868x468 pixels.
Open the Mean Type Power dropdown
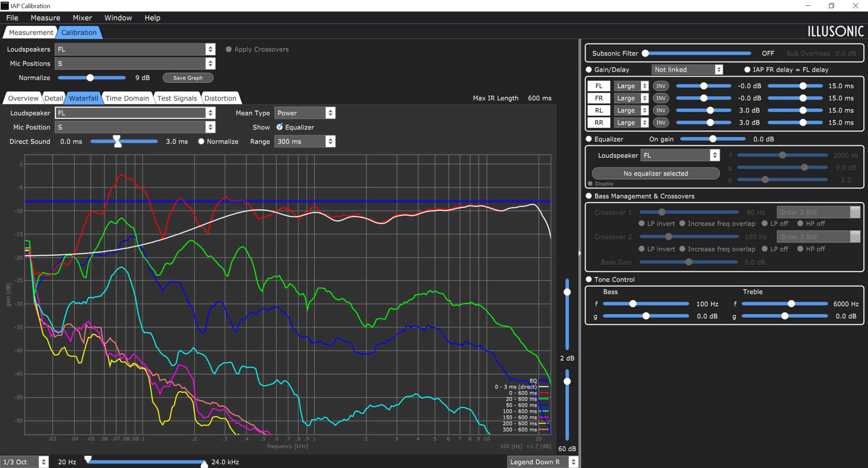305,113
